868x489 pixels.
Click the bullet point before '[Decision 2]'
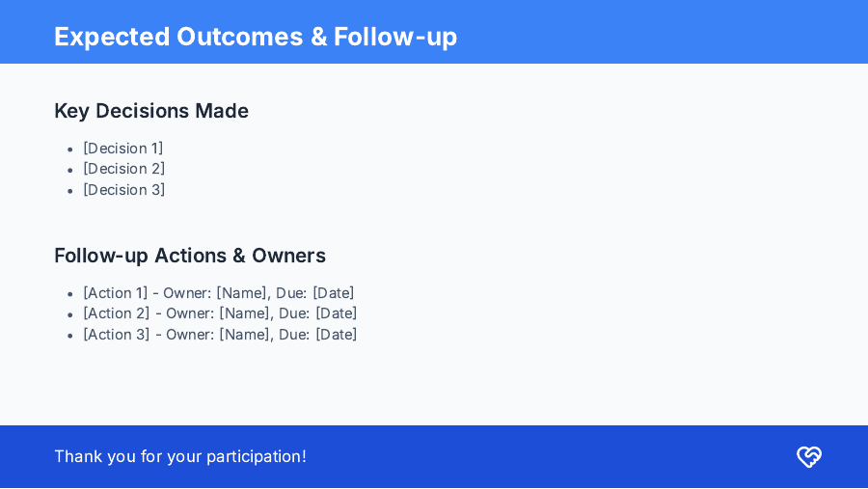click(70, 170)
